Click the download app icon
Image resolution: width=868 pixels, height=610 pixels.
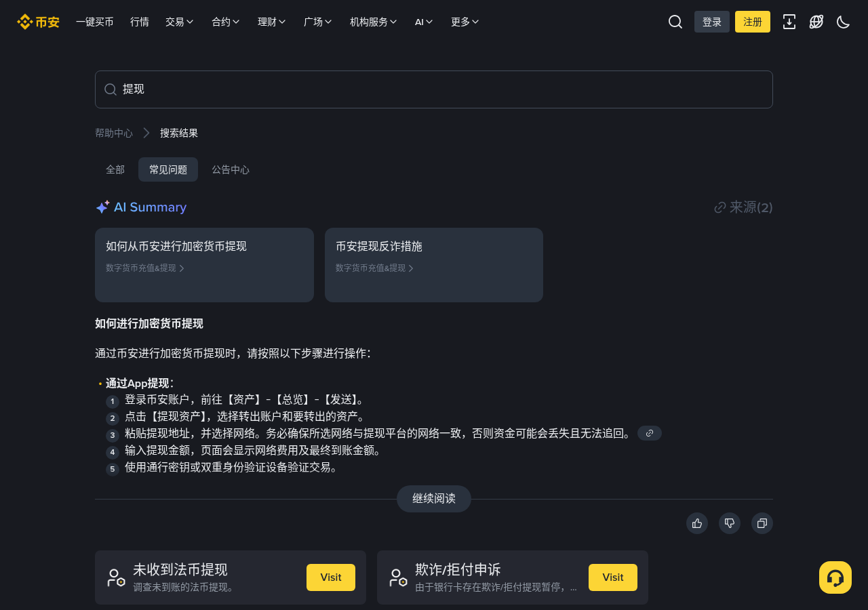[x=789, y=22]
